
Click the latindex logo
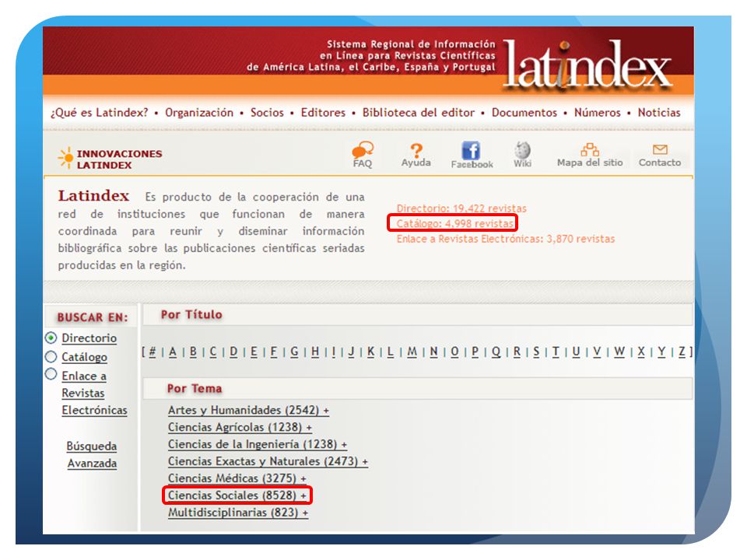click(x=587, y=65)
